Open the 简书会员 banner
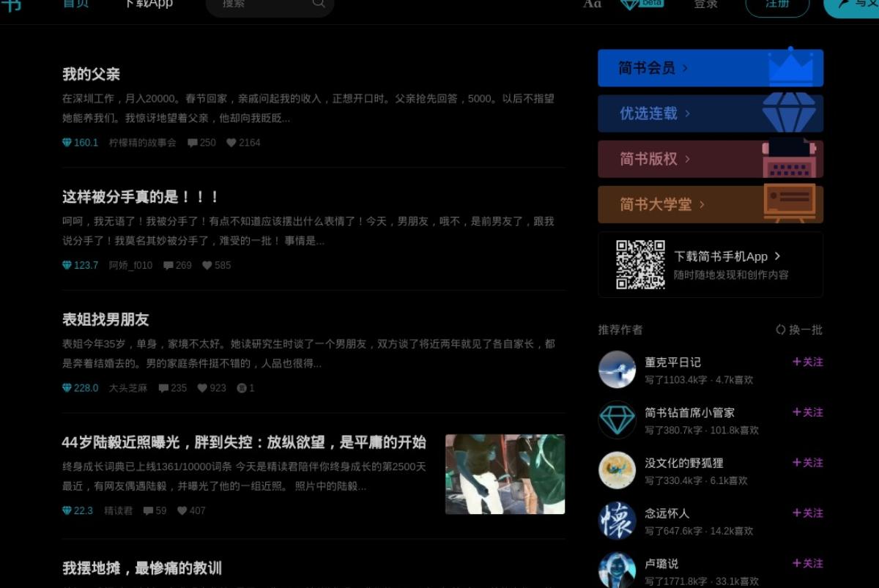879x588 pixels. click(711, 68)
